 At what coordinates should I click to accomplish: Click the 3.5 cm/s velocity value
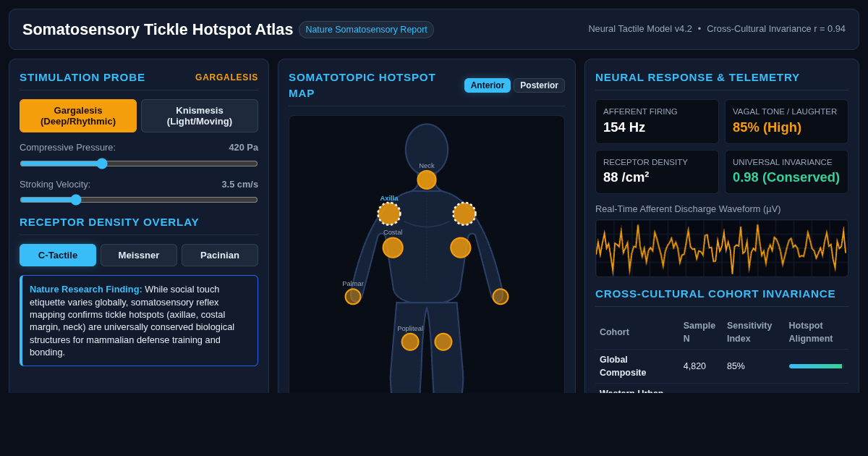(x=239, y=184)
